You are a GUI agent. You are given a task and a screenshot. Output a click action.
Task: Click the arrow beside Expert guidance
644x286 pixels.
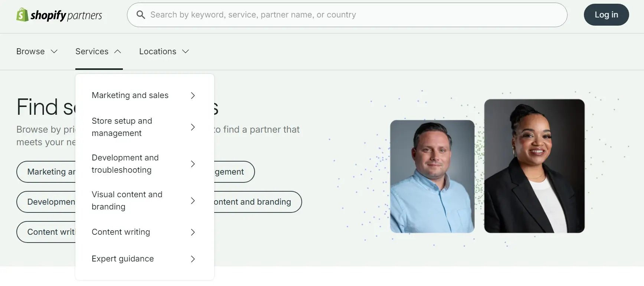[x=193, y=259]
